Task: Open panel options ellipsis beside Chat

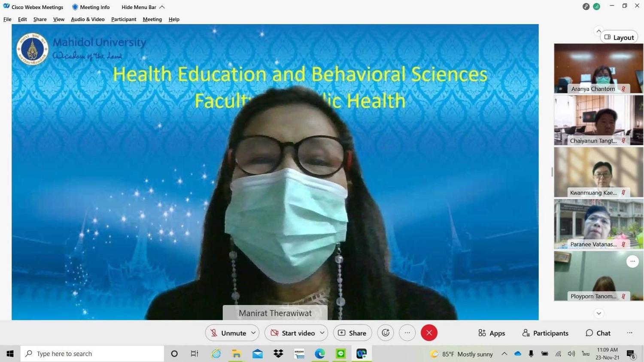Action: click(x=629, y=333)
